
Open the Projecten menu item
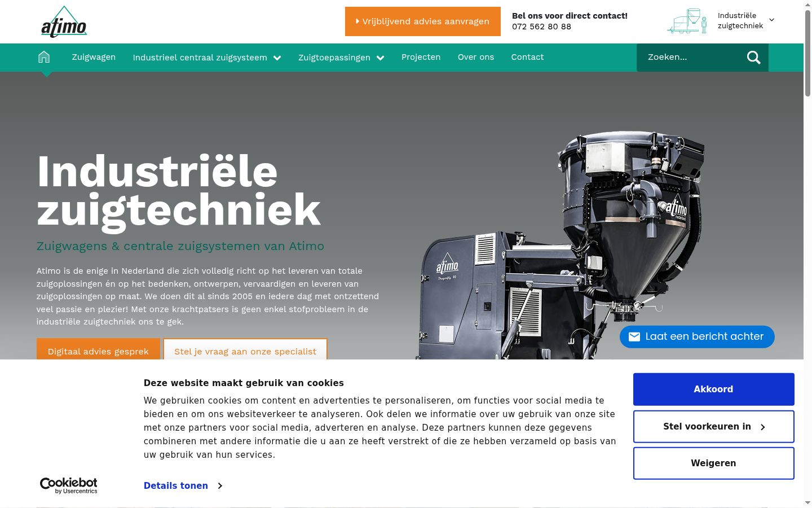coord(421,57)
